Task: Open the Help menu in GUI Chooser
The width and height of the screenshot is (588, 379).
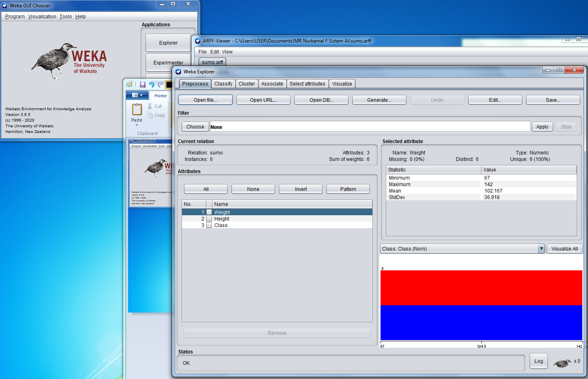Action: click(x=81, y=17)
